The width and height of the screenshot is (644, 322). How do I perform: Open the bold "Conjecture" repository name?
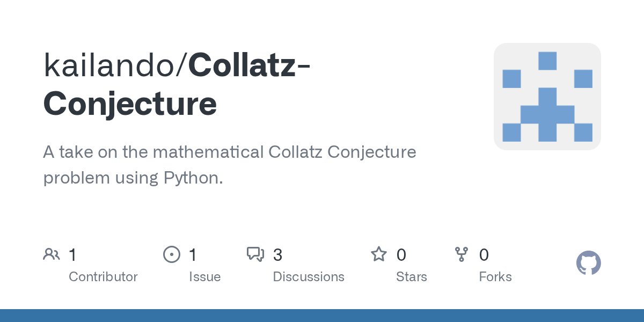(130, 104)
